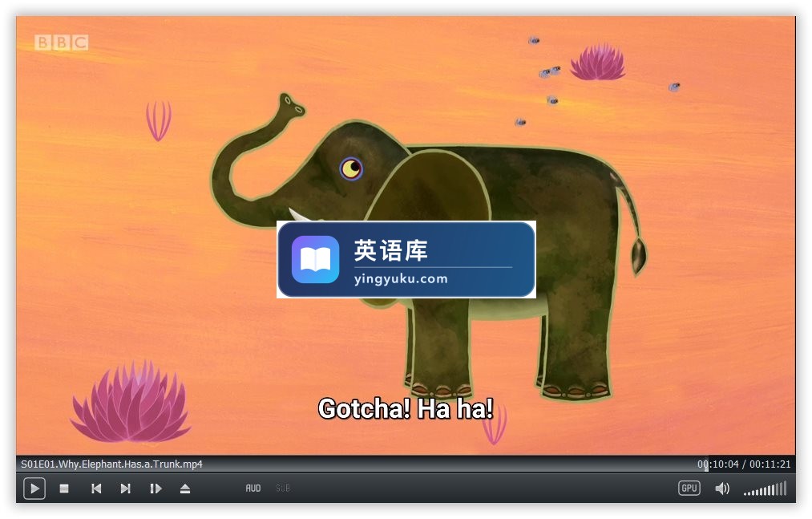812x519 pixels.
Task: Open a file with the eject icon
Action: pyautogui.click(x=185, y=489)
